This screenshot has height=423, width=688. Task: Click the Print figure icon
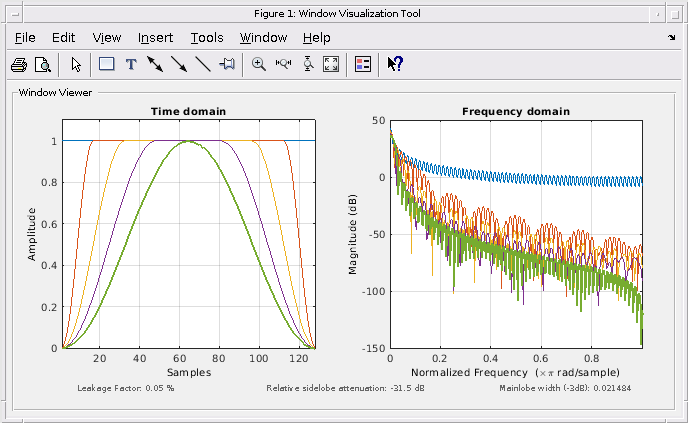coord(19,65)
